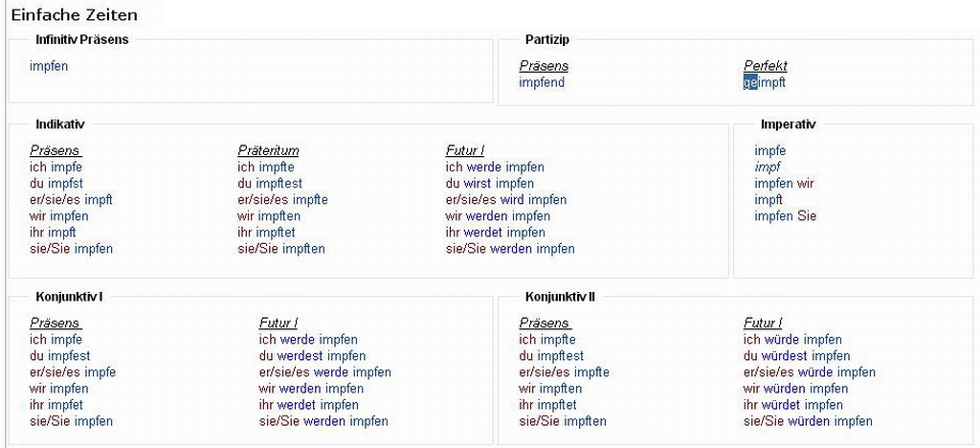The width and height of the screenshot is (980, 448).
Task: Select "er/sie/es wird impfen" in Futur I
Action: coord(505,199)
